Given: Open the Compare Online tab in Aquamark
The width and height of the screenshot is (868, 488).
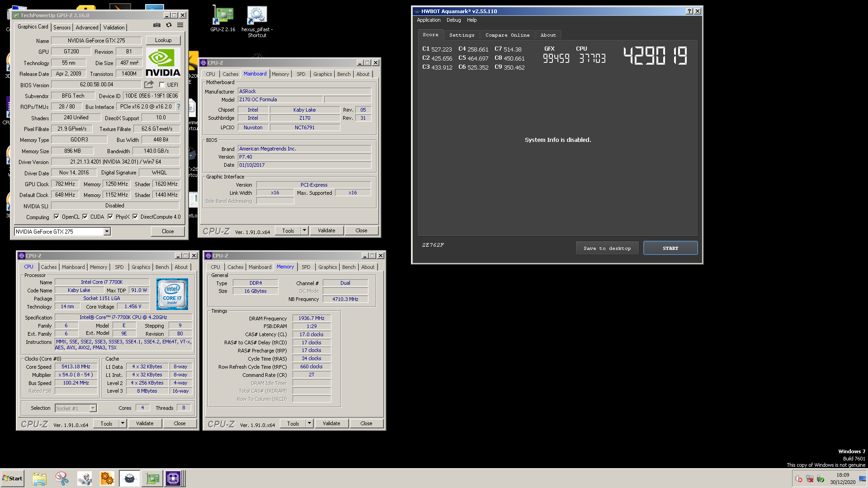Looking at the screenshot, I should coord(507,35).
